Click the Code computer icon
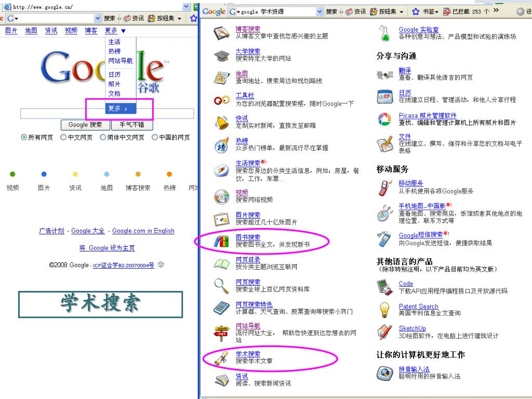 [385, 287]
